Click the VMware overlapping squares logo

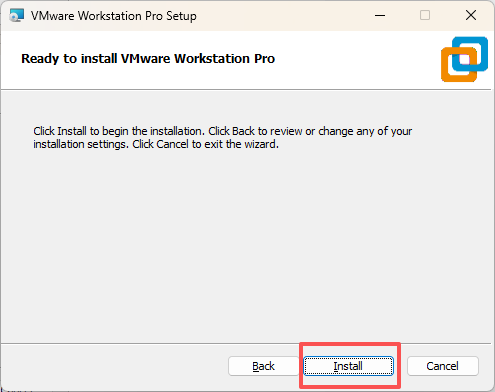click(464, 59)
